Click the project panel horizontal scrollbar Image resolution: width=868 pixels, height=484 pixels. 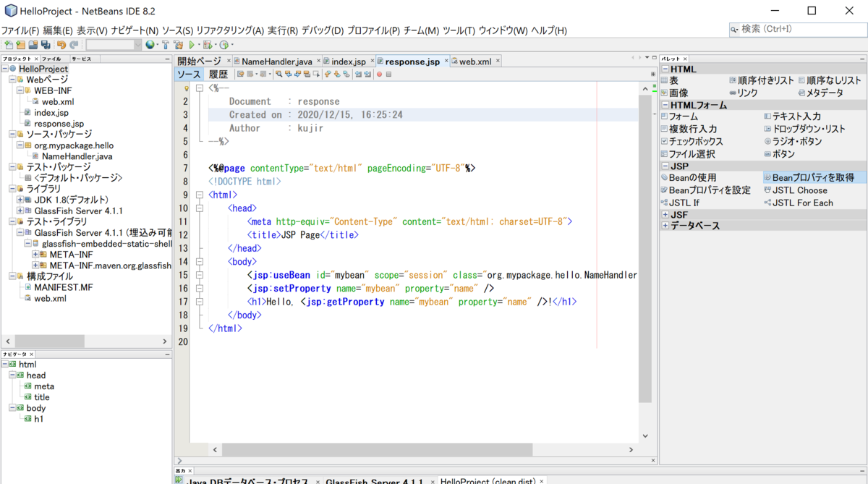point(49,341)
